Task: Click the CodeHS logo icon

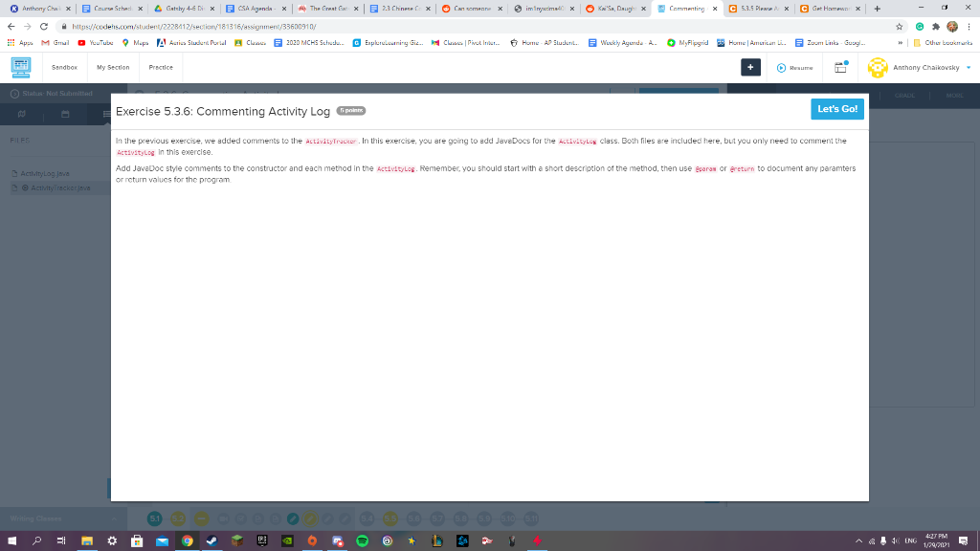Action: click(x=21, y=67)
